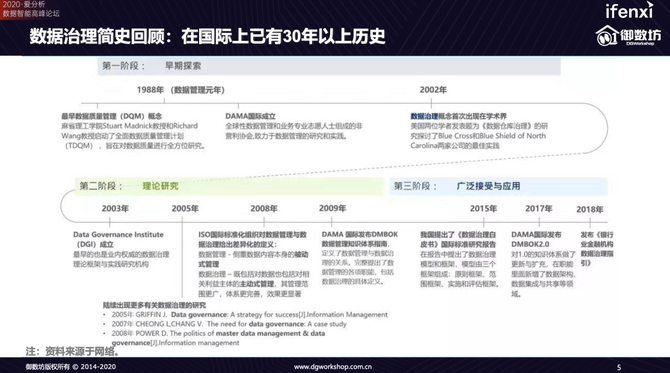670x373 pixels.
Task: Select the 2015年 timeline marker
Action: (x=483, y=209)
